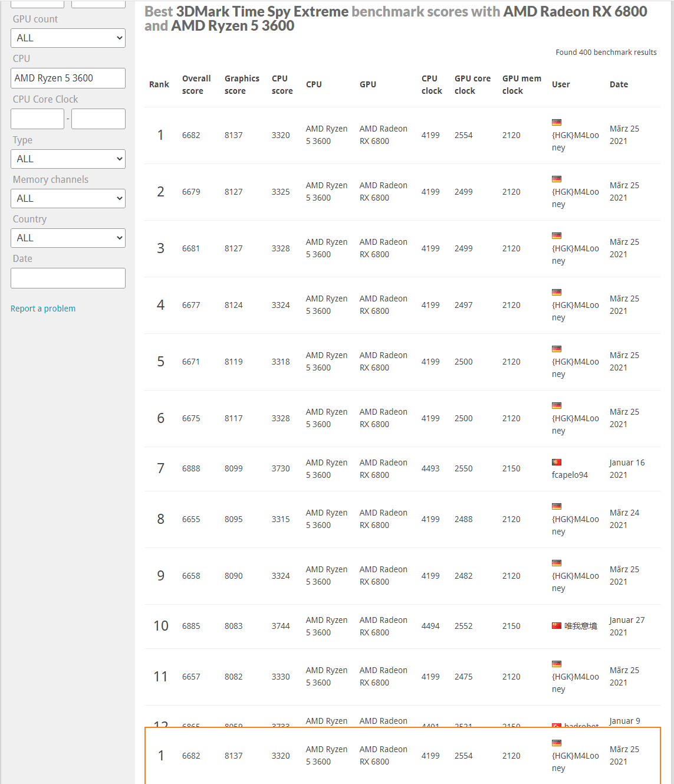The width and height of the screenshot is (674, 784).
Task: Click the China flag in rank 10 row
Action: coord(556,626)
